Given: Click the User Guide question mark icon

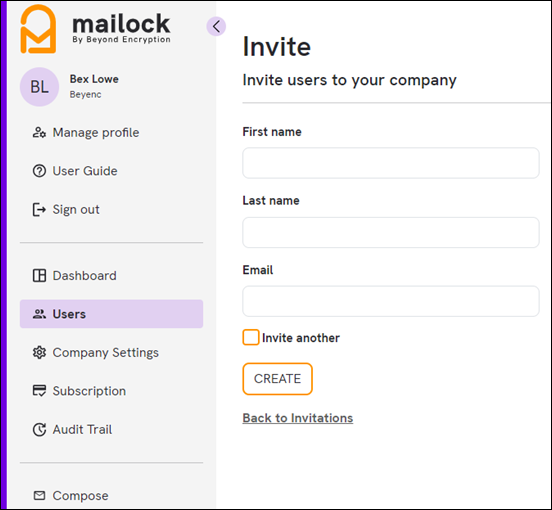Looking at the screenshot, I should [x=39, y=171].
